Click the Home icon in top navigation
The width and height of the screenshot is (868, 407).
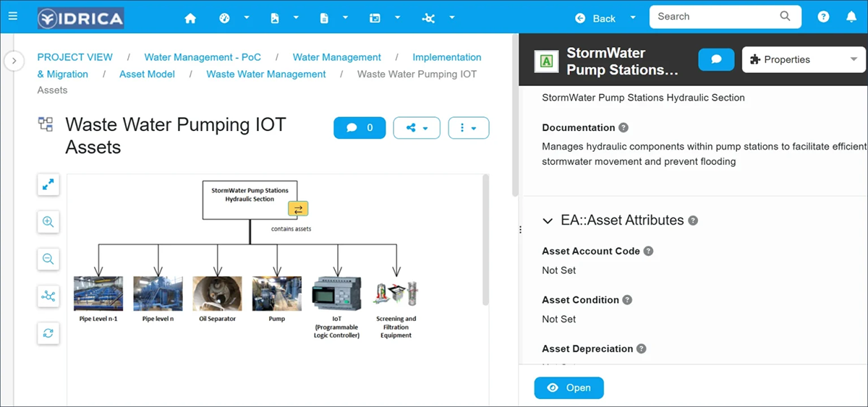[190, 18]
